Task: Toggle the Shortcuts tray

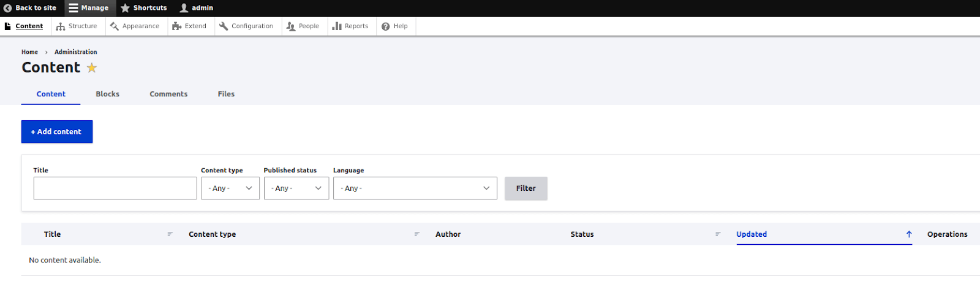Action: coord(144,8)
